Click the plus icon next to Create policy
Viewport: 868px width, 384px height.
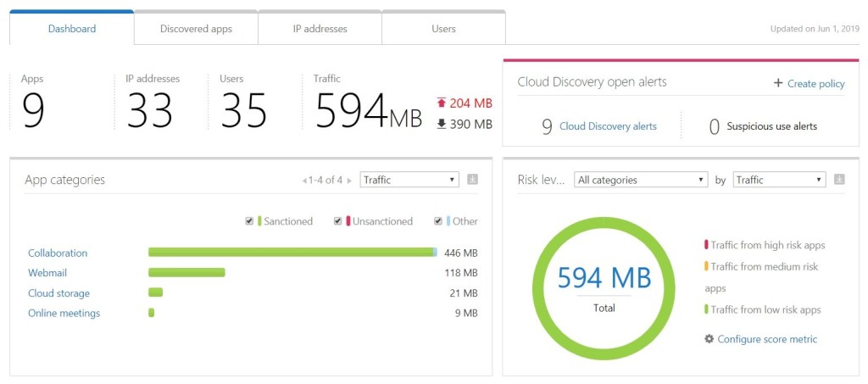point(777,83)
